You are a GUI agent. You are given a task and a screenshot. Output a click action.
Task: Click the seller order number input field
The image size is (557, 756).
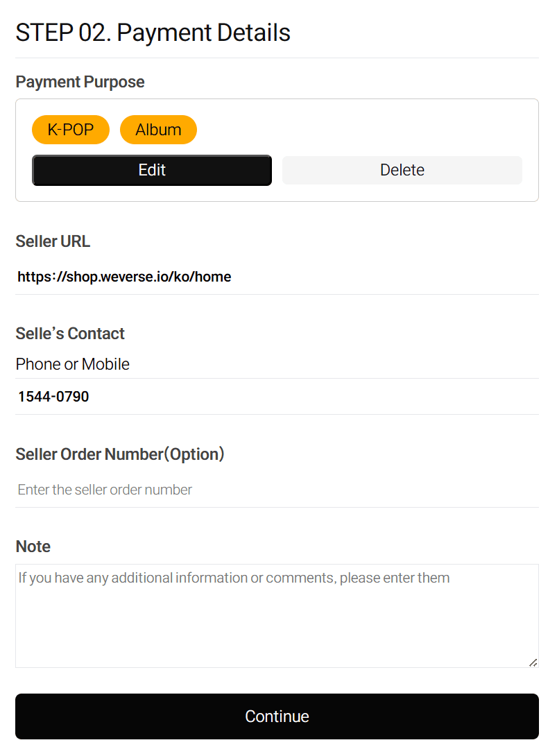click(277, 490)
